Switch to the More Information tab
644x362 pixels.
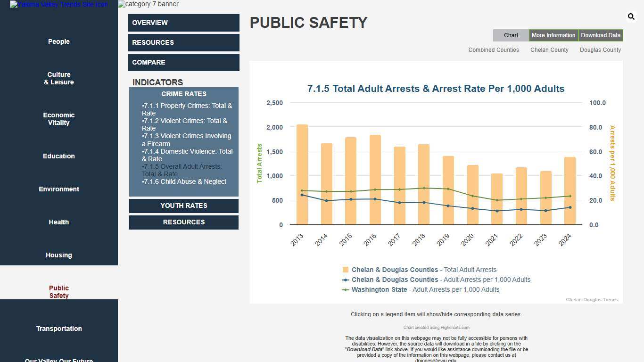tap(553, 35)
